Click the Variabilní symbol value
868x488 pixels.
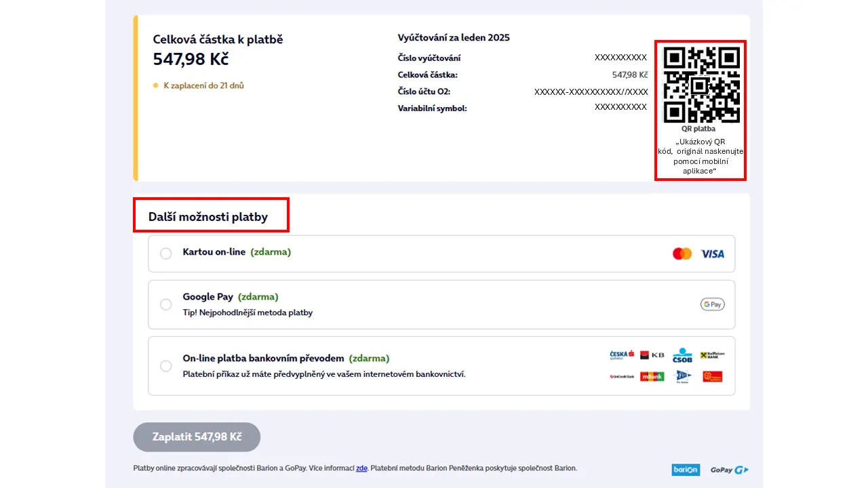tap(620, 107)
